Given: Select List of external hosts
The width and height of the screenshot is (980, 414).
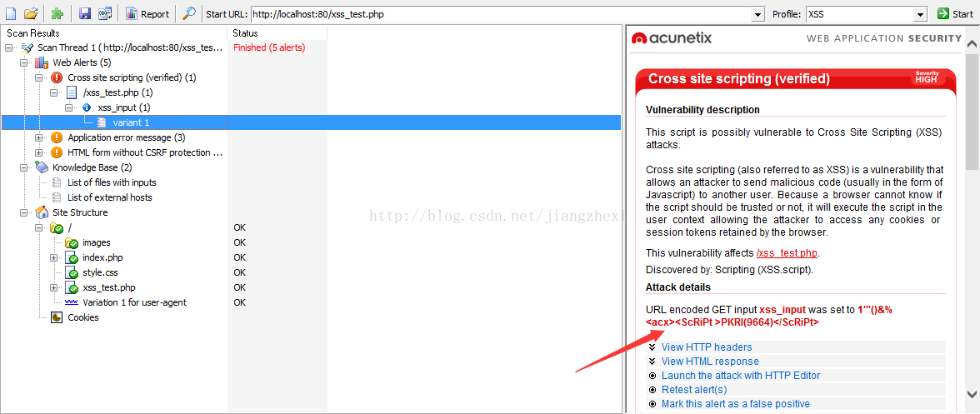Looking at the screenshot, I should (x=109, y=197).
